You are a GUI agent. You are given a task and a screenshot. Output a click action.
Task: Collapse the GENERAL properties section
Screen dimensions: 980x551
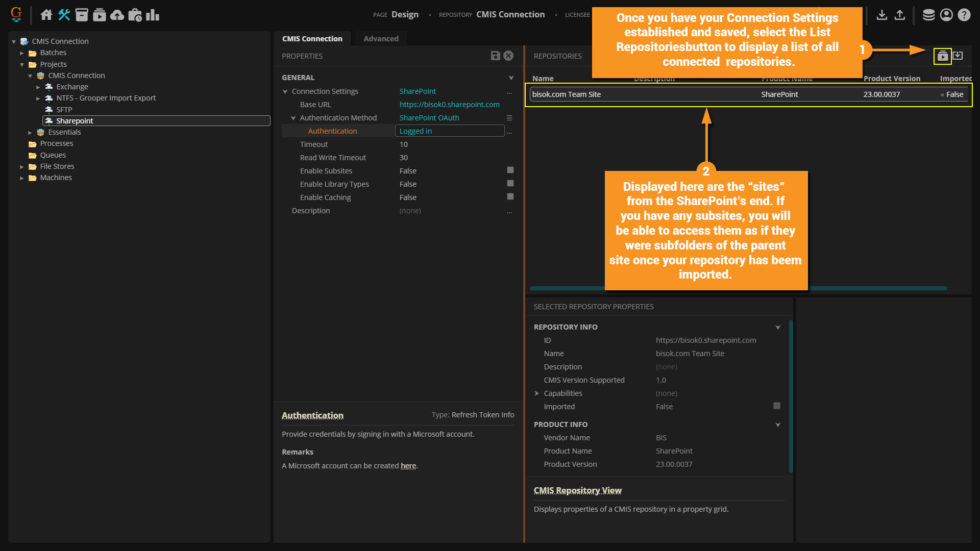[x=511, y=78]
